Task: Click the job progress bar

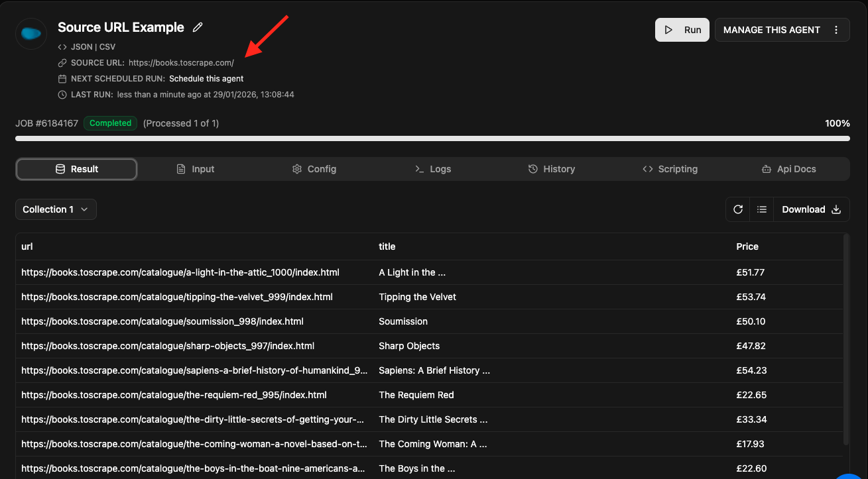Action: click(x=432, y=138)
